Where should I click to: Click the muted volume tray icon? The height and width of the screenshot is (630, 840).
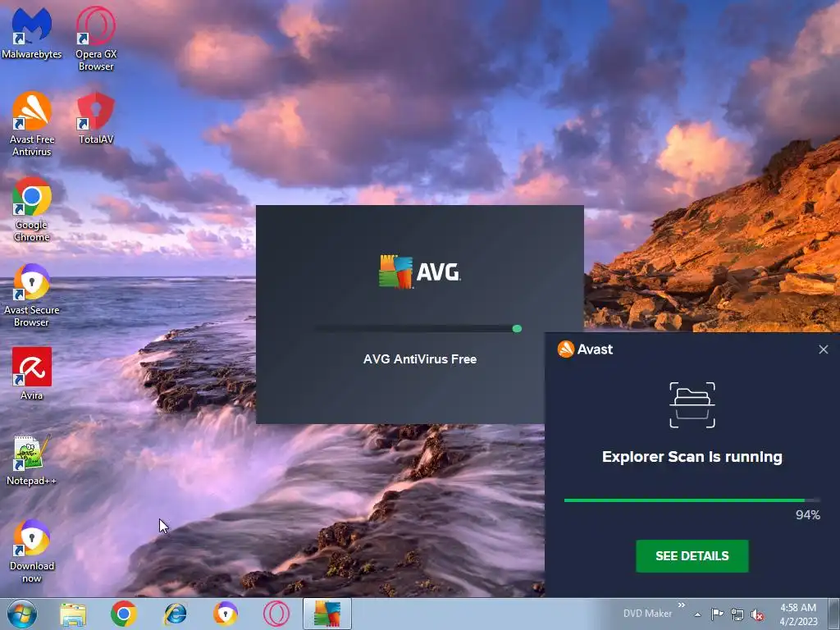[757, 614]
